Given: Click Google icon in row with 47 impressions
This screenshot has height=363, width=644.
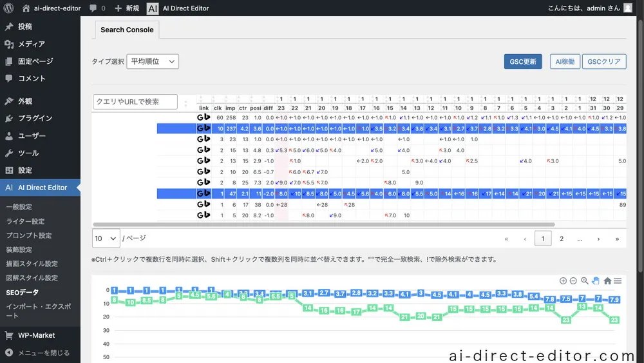Looking at the screenshot, I should (200, 193).
